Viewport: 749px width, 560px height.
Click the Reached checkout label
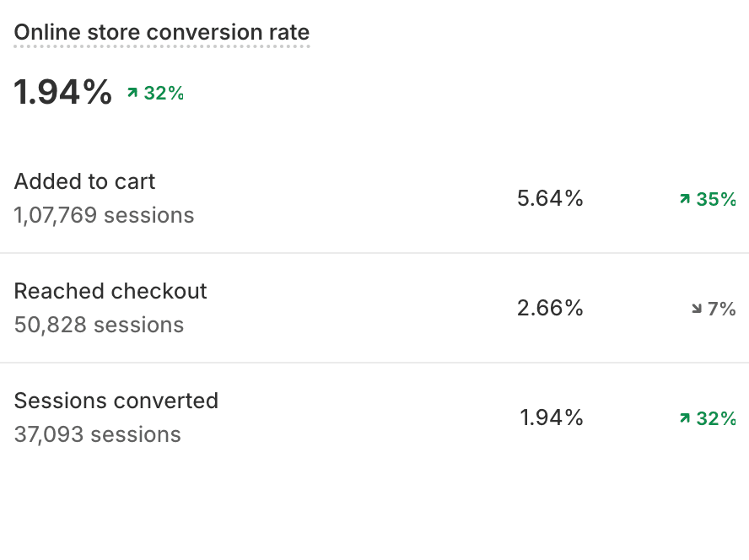tap(110, 291)
